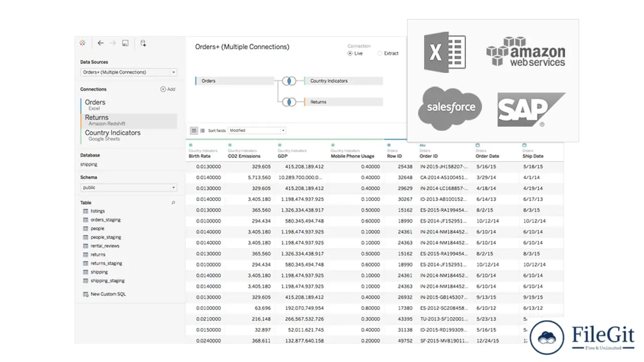This screenshot has width=644, height=362.
Task: Click the table icon beside people
Action: [x=86, y=228]
